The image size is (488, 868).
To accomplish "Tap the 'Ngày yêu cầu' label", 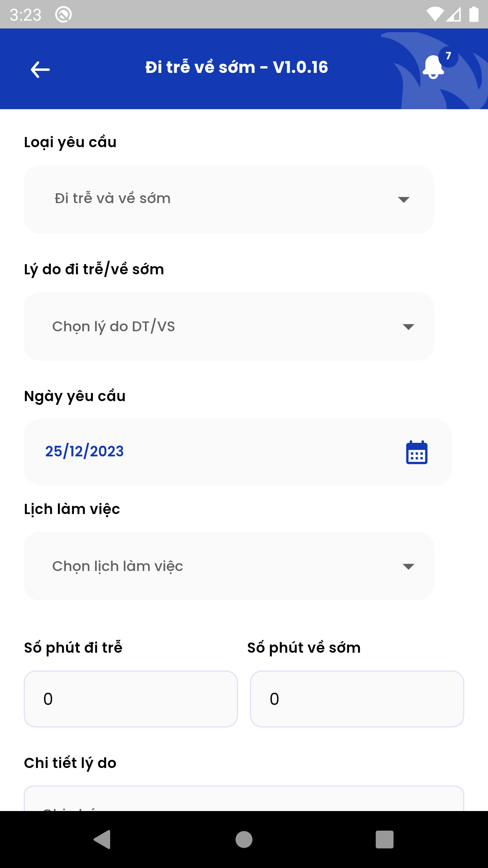I will pos(75,396).
